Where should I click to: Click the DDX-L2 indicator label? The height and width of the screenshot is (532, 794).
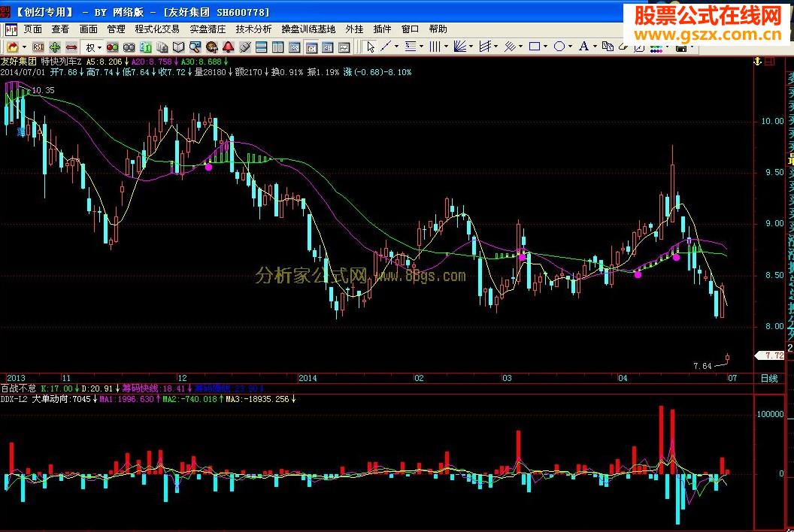tap(14, 399)
